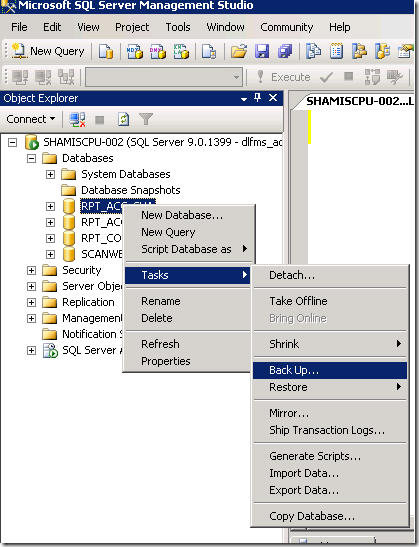Viewport: 419px width, 547px height.
Task: Click the Analysis Services DMX Query icon
Action: (158, 51)
